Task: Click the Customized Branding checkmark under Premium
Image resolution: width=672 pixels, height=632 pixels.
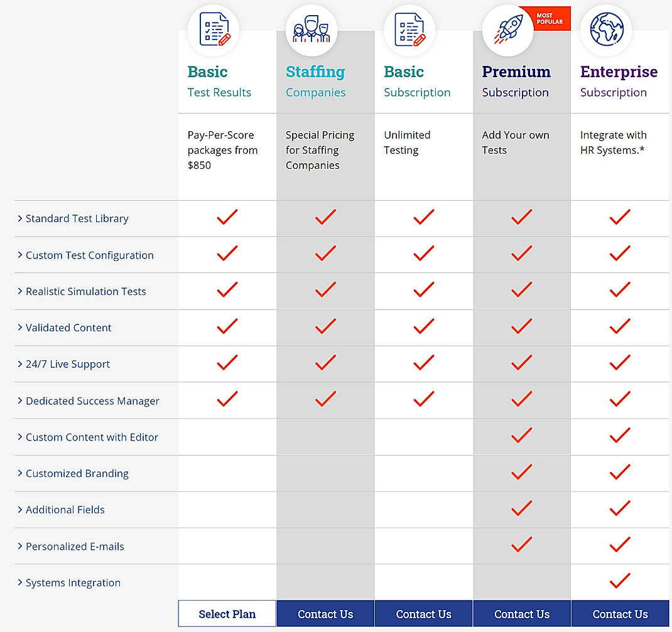Action: (521, 471)
